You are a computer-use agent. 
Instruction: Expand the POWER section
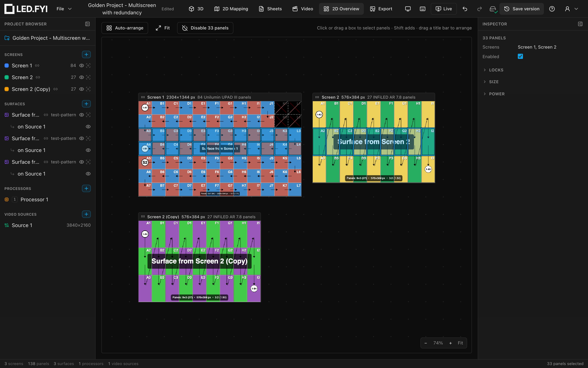click(x=494, y=94)
